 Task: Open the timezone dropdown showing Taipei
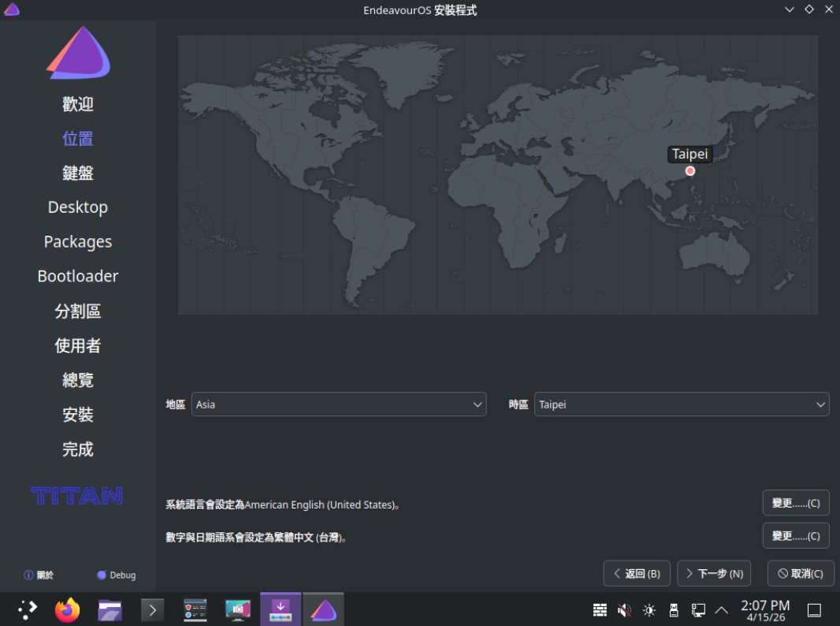[x=681, y=404]
